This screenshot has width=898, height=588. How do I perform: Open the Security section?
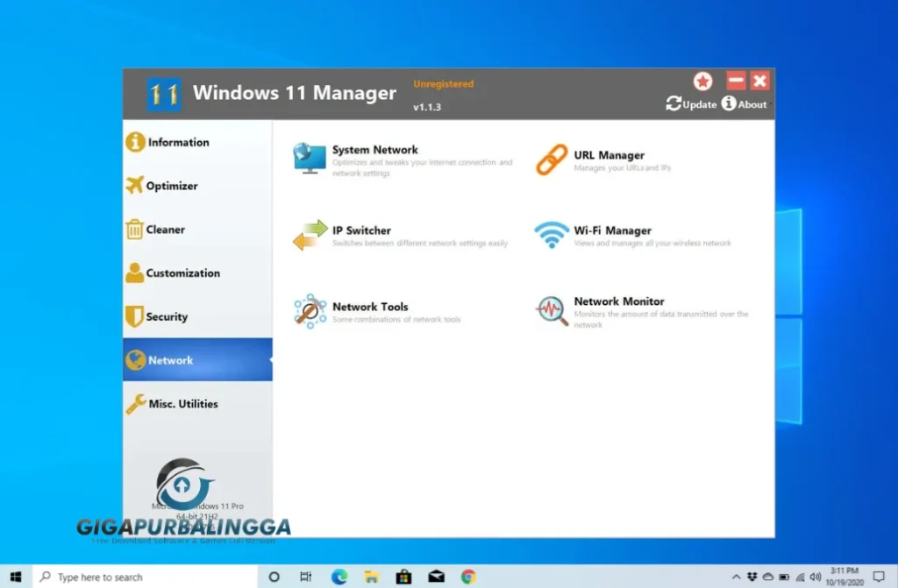(x=169, y=316)
